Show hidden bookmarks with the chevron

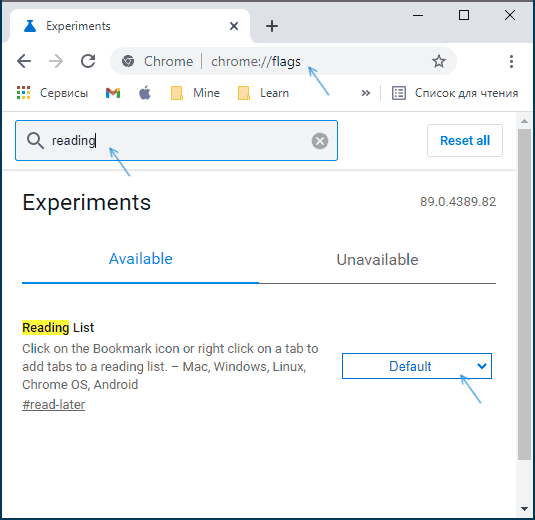coord(366,93)
